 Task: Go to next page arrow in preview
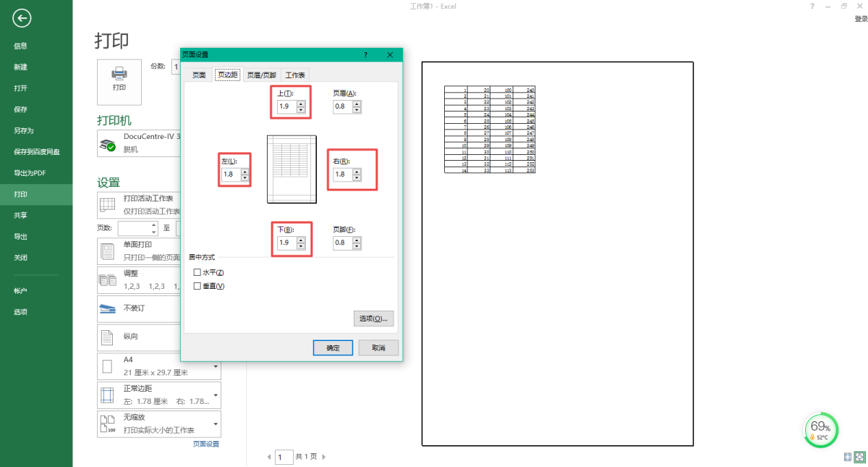click(323, 457)
